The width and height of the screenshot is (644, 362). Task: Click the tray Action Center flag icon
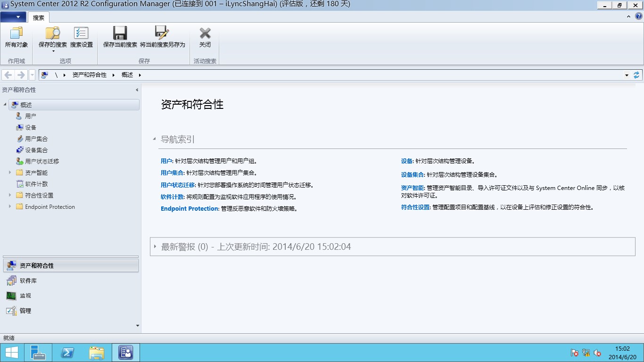[575, 353]
